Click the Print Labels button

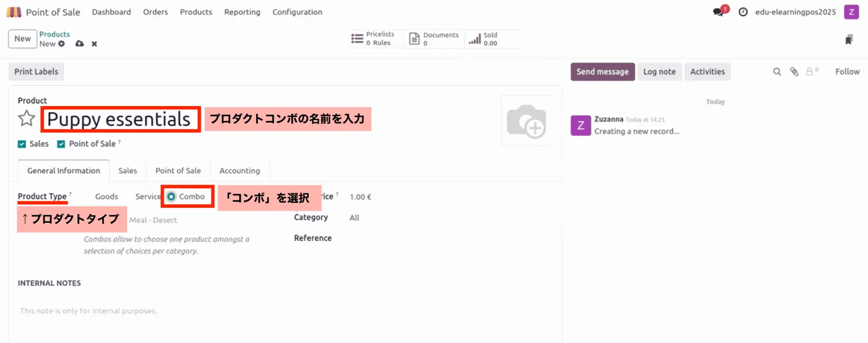pos(36,72)
